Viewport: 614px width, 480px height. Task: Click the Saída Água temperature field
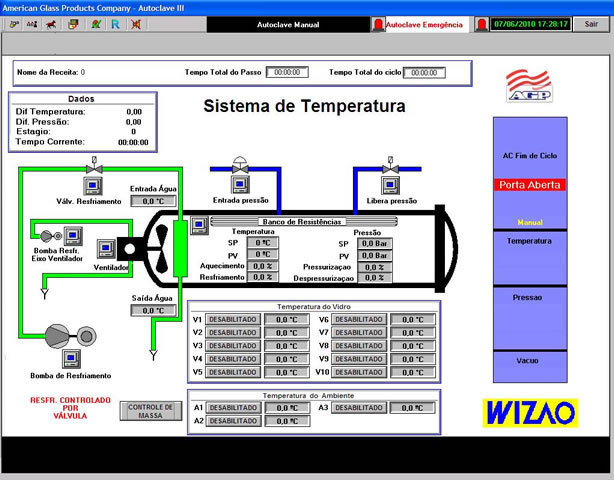153,310
